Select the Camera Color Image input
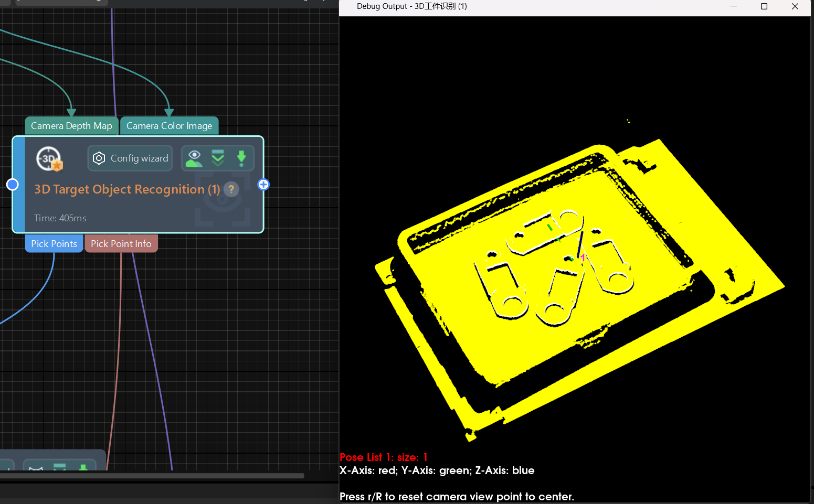Viewport: 814px width, 504px height. click(169, 126)
